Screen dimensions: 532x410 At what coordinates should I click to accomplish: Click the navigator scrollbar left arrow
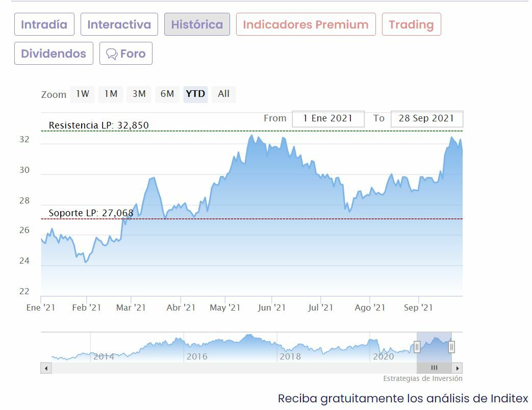point(46,368)
